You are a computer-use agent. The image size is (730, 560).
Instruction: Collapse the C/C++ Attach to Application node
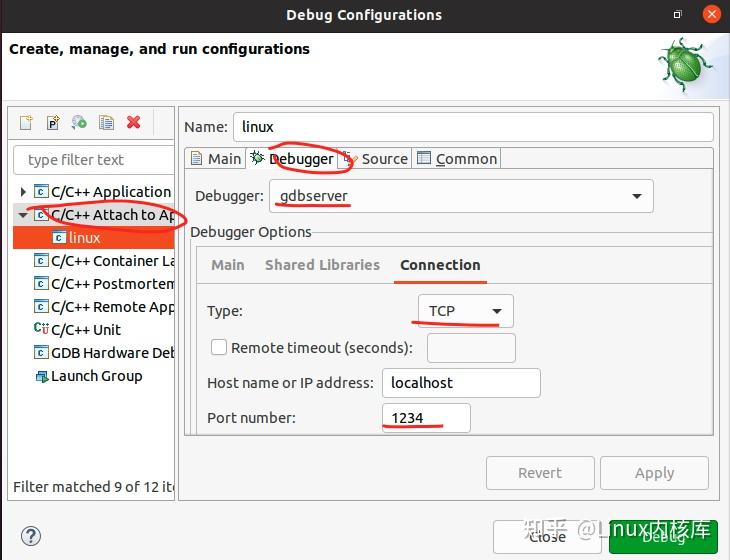(x=23, y=215)
